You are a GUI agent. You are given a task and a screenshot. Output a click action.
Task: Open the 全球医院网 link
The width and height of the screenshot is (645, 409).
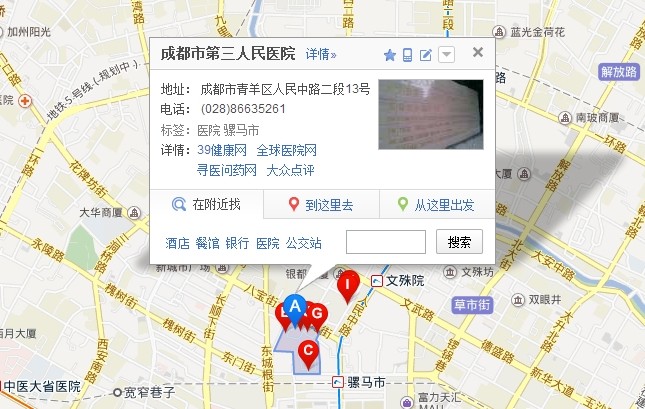pos(286,150)
